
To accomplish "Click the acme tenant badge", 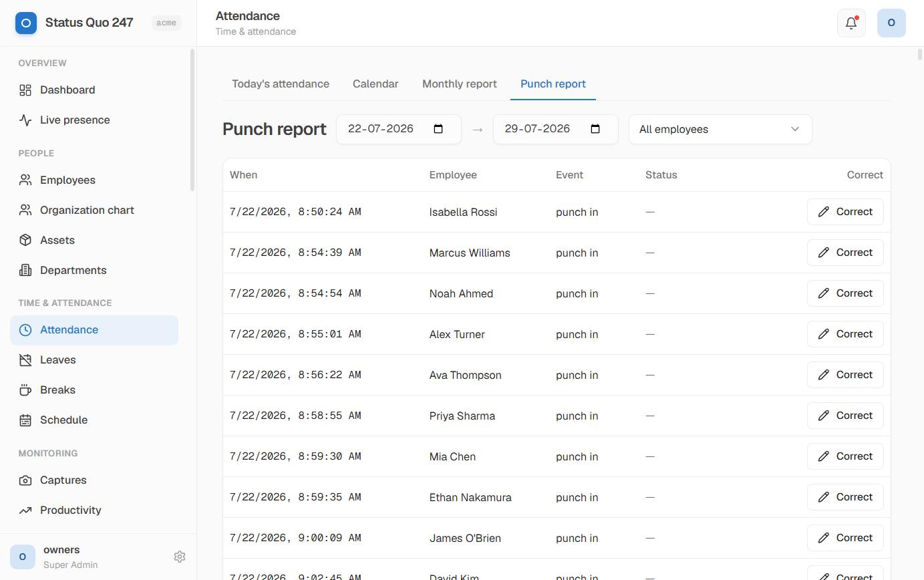I will [166, 23].
